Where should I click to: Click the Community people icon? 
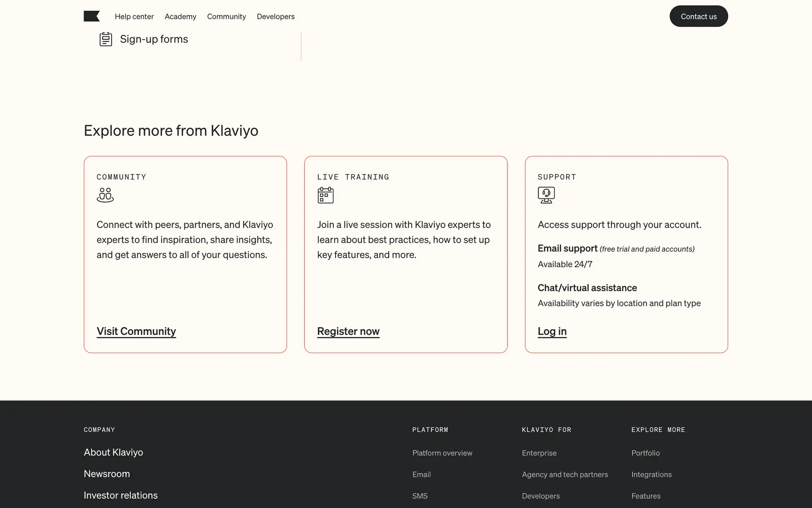105,195
